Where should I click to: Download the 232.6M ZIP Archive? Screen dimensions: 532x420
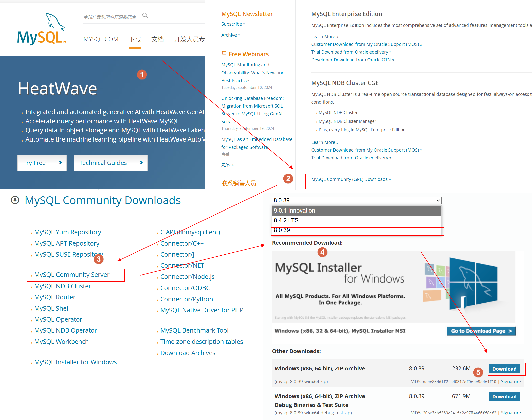(x=504, y=369)
